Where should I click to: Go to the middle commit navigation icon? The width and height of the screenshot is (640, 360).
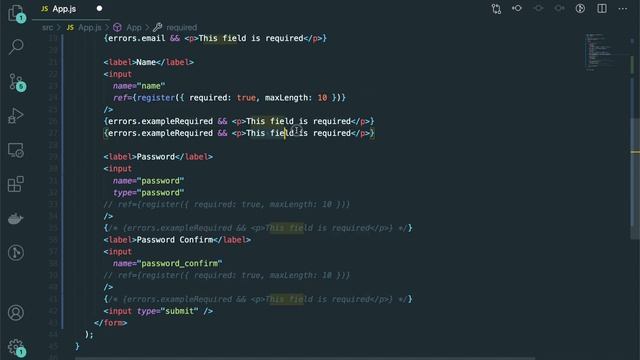[538, 9]
